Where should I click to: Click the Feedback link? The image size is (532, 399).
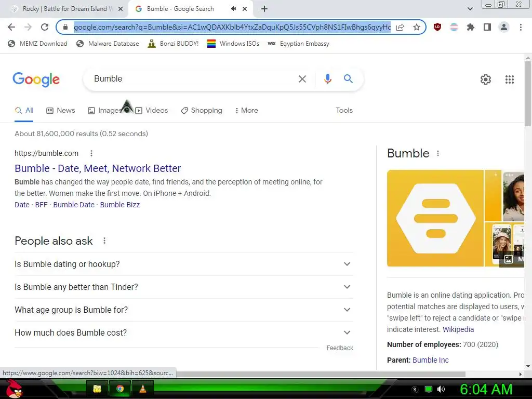click(x=340, y=348)
